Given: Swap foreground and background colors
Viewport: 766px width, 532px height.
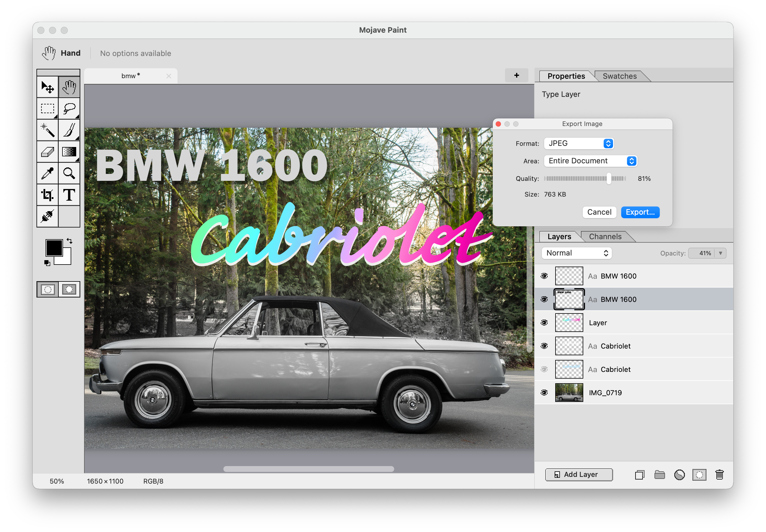Looking at the screenshot, I should pyautogui.click(x=69, y=241).
